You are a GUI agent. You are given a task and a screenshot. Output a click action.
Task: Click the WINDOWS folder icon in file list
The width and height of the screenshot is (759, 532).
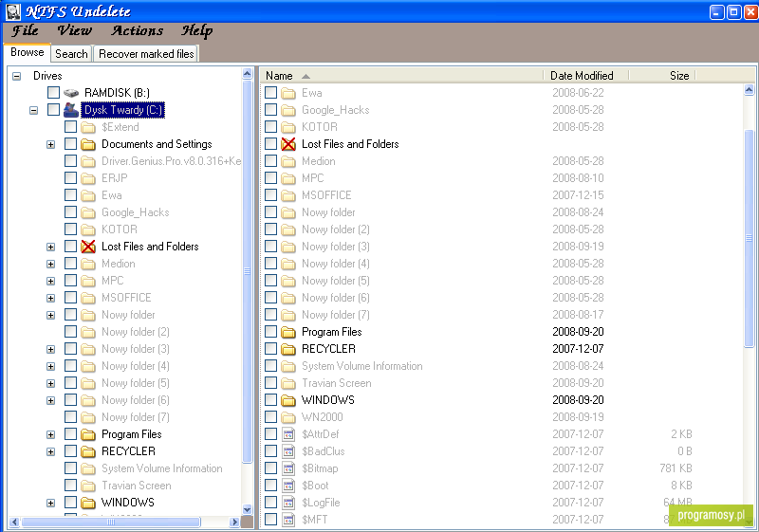pos(288,400)
